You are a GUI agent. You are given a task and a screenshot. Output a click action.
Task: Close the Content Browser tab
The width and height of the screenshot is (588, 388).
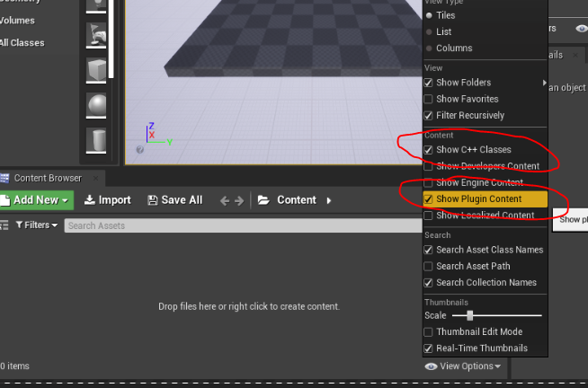click(x=95, y=178)
